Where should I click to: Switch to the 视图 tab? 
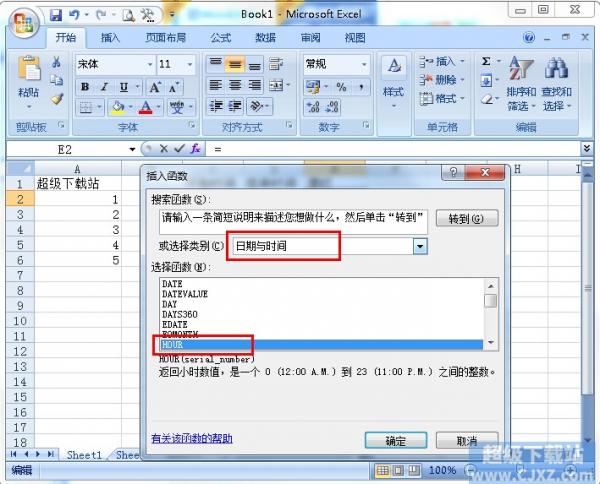coord(355,37)
